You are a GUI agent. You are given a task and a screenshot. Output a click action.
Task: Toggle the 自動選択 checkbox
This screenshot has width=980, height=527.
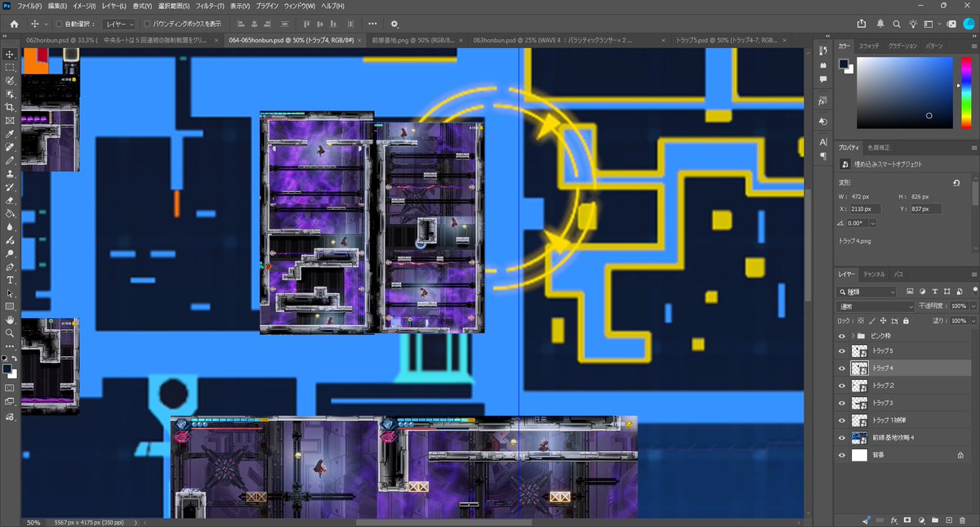point(59,25)
